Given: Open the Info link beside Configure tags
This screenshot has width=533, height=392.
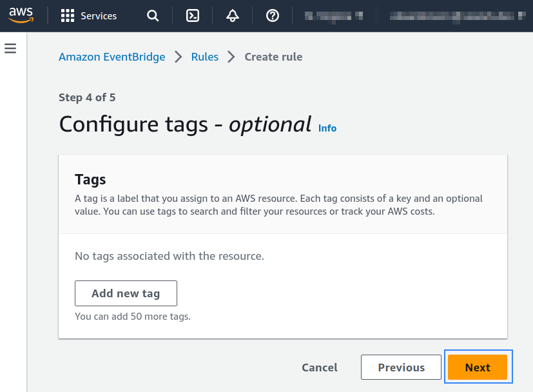Looking at the screenshot, I should point(327,128).
